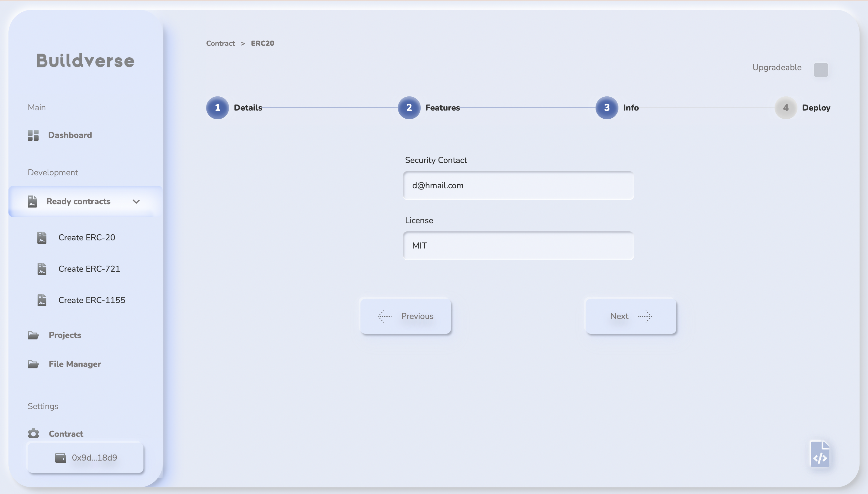The width and height of the screenshot is (868, 494).
Task: Click the Next button
Action: [x=631, y=316]
